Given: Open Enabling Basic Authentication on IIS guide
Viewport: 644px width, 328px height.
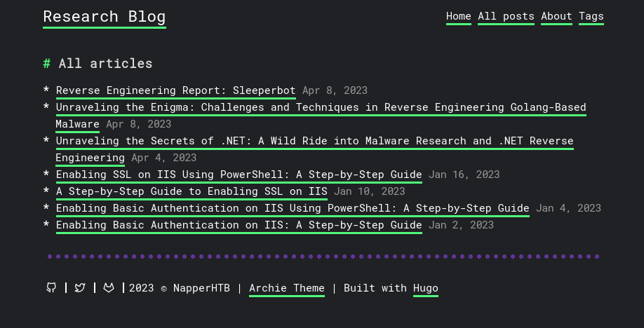Looking at the screenshot, I should (239, 226).
